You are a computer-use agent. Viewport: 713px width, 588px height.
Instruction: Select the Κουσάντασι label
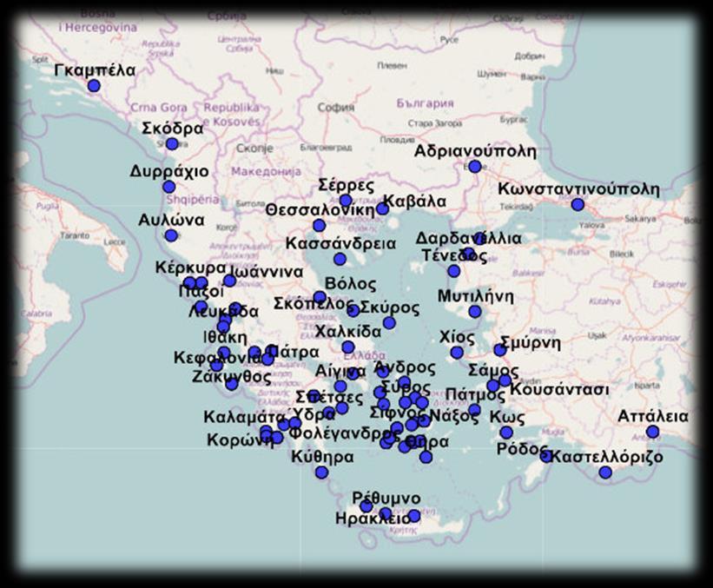point(559,390)
